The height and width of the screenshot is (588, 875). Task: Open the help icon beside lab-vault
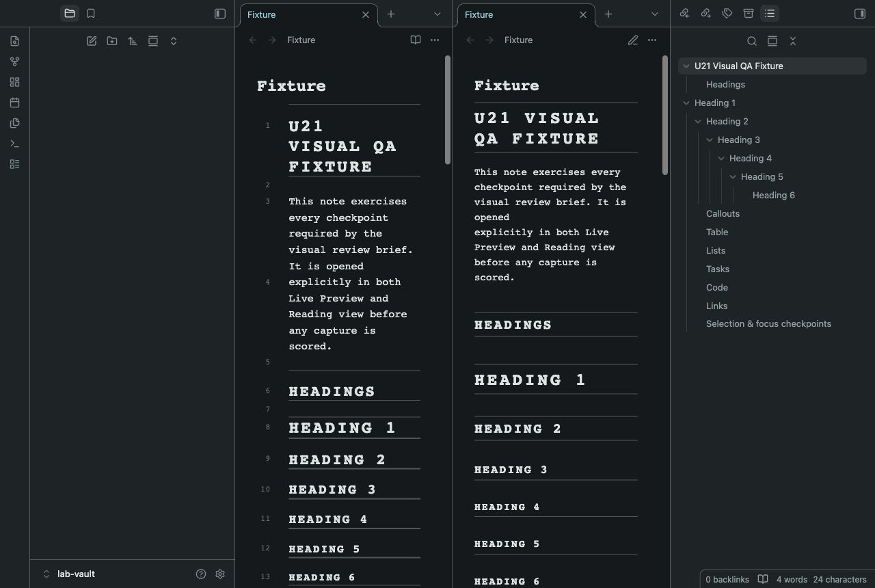coord(201,574)
